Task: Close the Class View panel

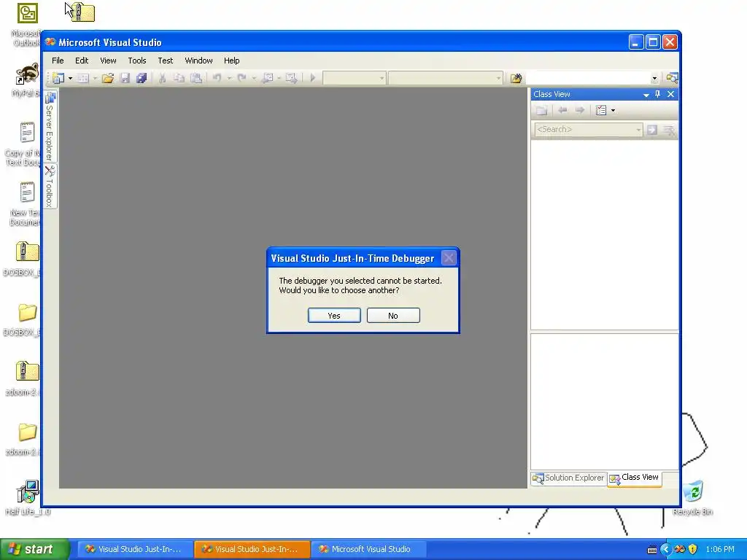Action: pyautogui.click(x=671, y=94)
